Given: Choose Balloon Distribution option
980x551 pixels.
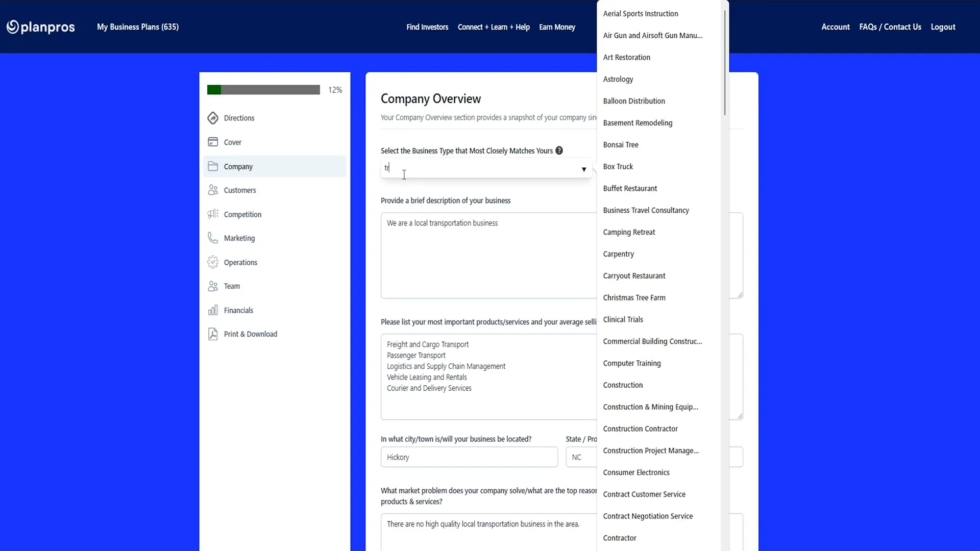Looking at the screenshot, I should point(658,101).
